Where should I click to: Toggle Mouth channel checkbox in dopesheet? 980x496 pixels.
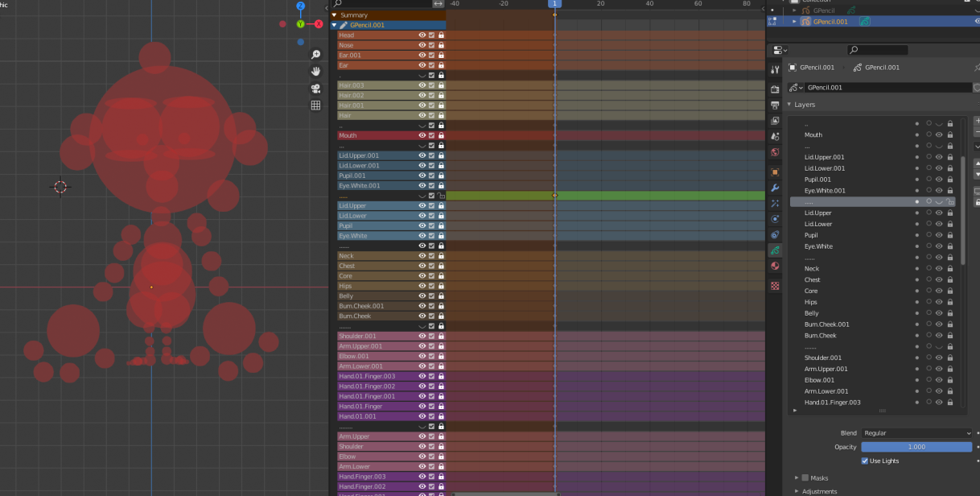coord(432,135)
